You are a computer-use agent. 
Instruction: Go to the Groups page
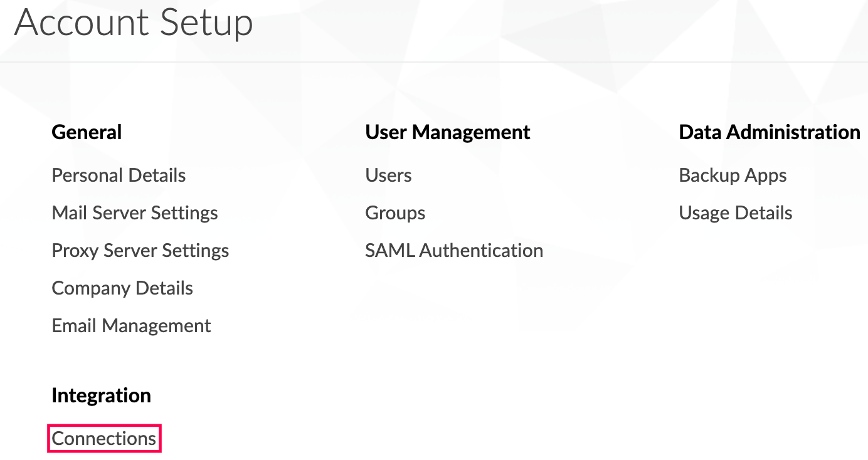tap(396, 213)
